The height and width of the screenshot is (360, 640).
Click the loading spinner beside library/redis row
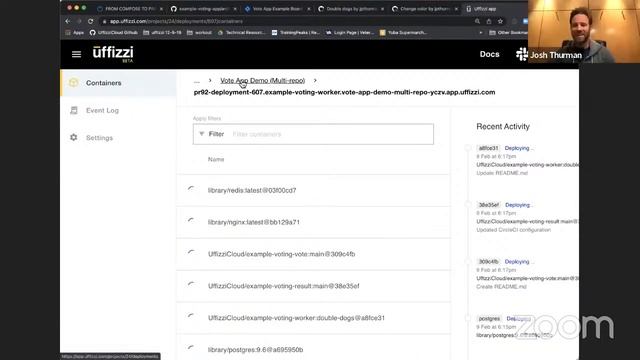191,189
